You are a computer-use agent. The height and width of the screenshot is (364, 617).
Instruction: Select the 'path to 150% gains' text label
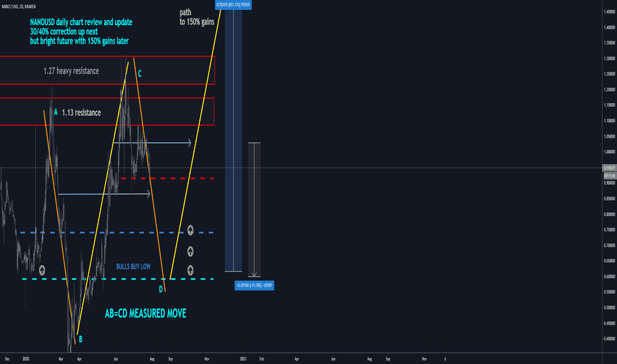point(197,17)
